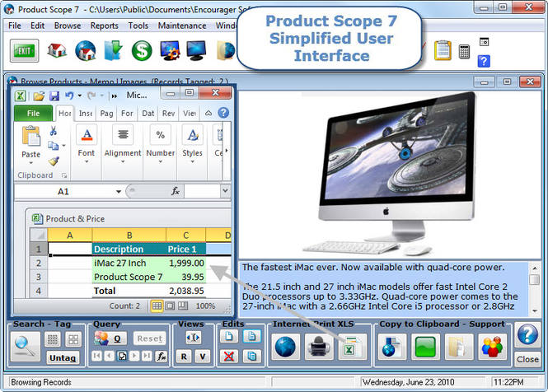Click the green square clipboard button
The height and width of the screenshot is (392, 548).
pyautogui.click(x=425, y=347)
